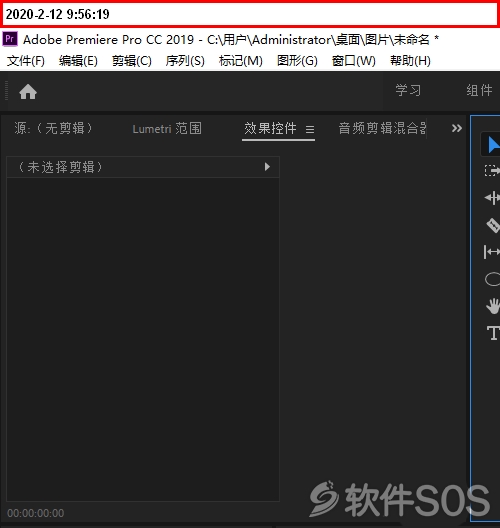The height and width of the screenshot is (528, 500).
Task: Switch to the Lumetri 范围 tab
Action: (x=167, y=129)
